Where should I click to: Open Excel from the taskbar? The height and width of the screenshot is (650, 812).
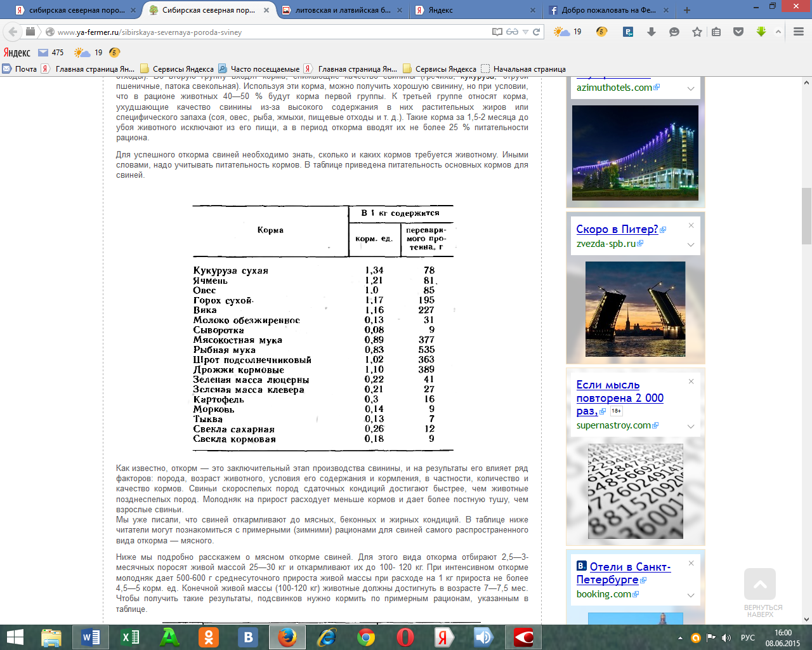tap(130, 637)
